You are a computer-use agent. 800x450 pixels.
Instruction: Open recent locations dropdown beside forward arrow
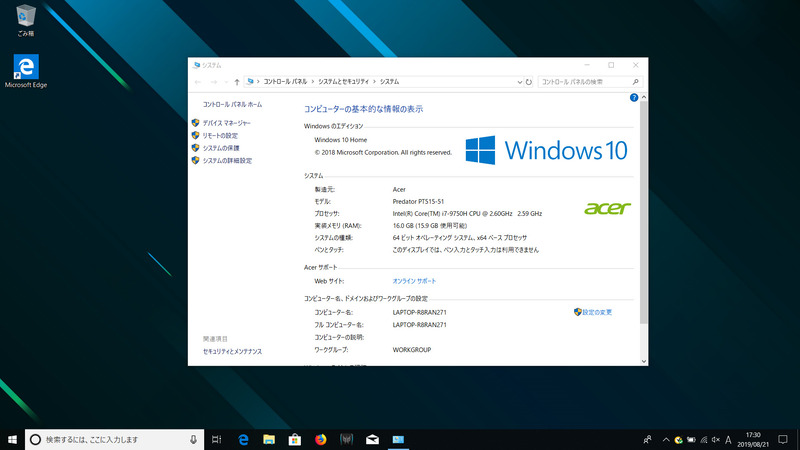tap(226, 82)
